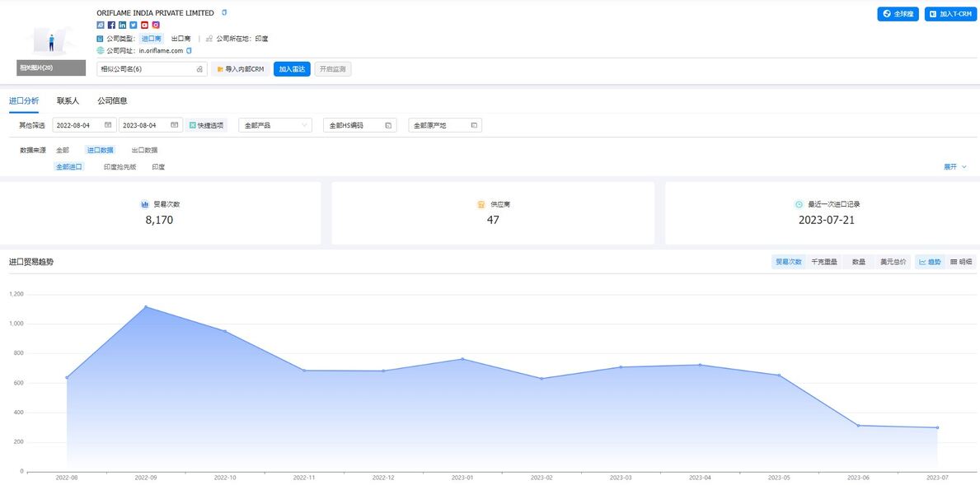980x485 pixels.
Task: Open the in.oriflame.com website link
Action: [x=161, y=50]
